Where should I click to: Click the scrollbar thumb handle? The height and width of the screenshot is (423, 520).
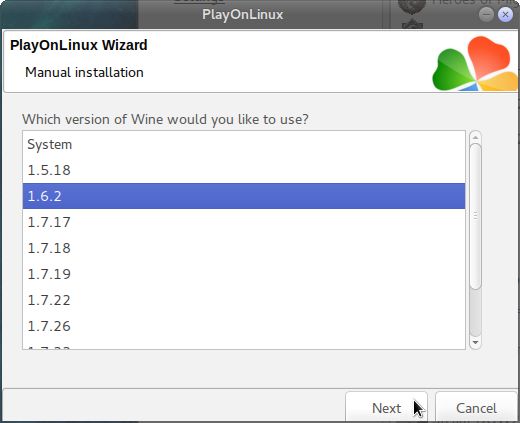(x=475, y=216)
